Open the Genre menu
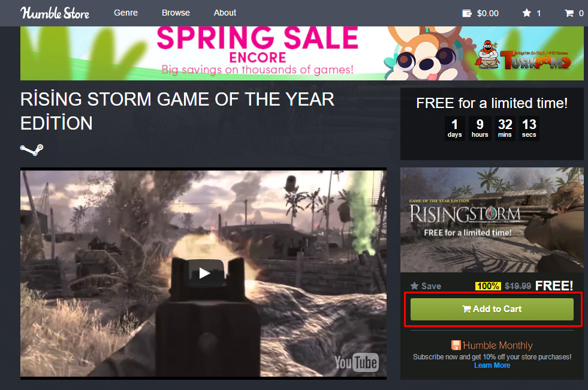 [x=126, y=13]
